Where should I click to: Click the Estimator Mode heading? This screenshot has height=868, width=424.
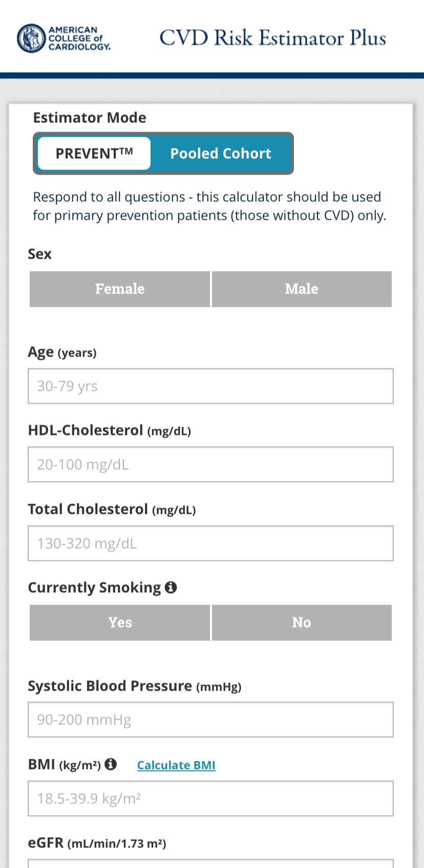click(x=90, y=118)
